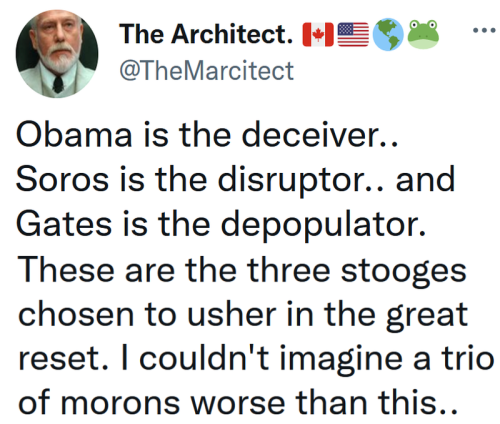Click the frog emoji in display name
This screenshot has width=500, height=424.
[x=423, y=34]
